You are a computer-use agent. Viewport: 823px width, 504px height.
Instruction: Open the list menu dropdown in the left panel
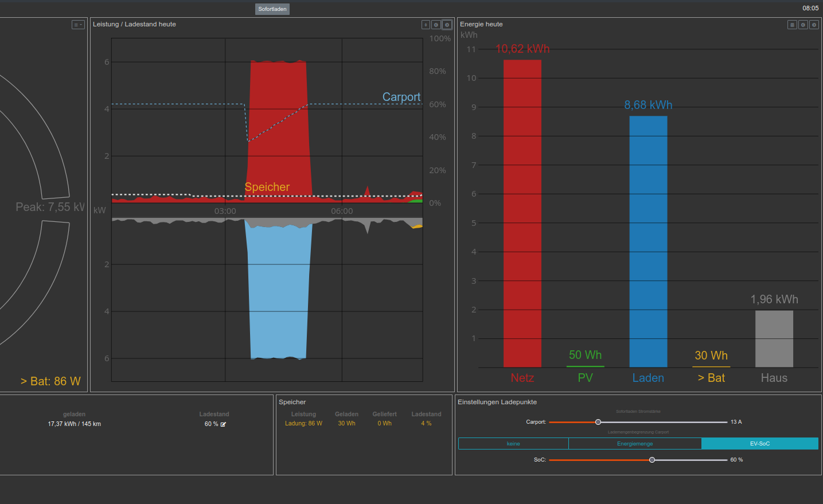coord(78,25)
